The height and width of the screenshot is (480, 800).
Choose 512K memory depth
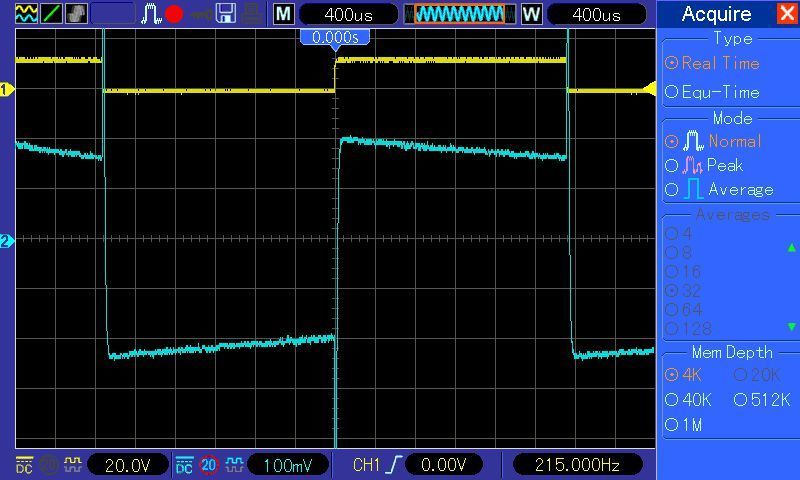pos(762,399)
